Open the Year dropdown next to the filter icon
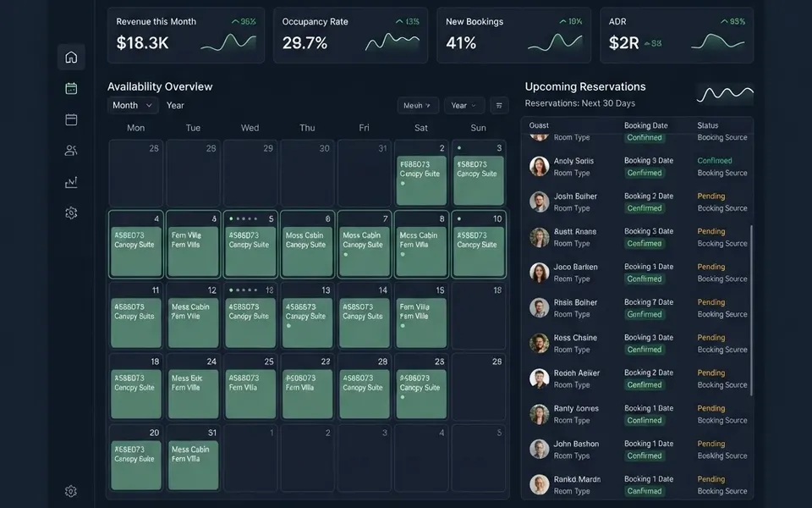812x508 pixels. click(x=464, y=105)
